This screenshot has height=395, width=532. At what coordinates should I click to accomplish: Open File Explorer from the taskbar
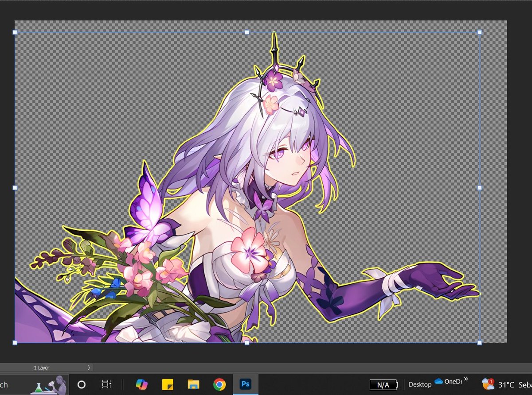[193, 384]
